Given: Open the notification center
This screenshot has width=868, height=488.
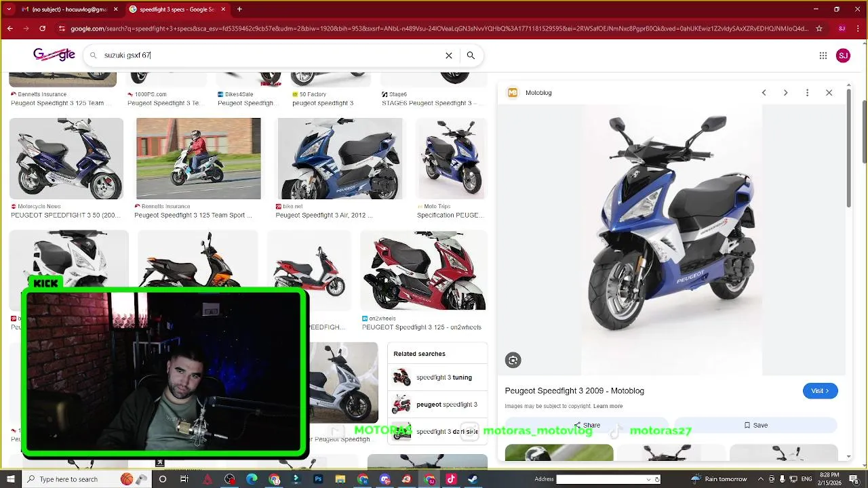Looking at the screenshot, I should pyautogui.click(x=854, y=479).
